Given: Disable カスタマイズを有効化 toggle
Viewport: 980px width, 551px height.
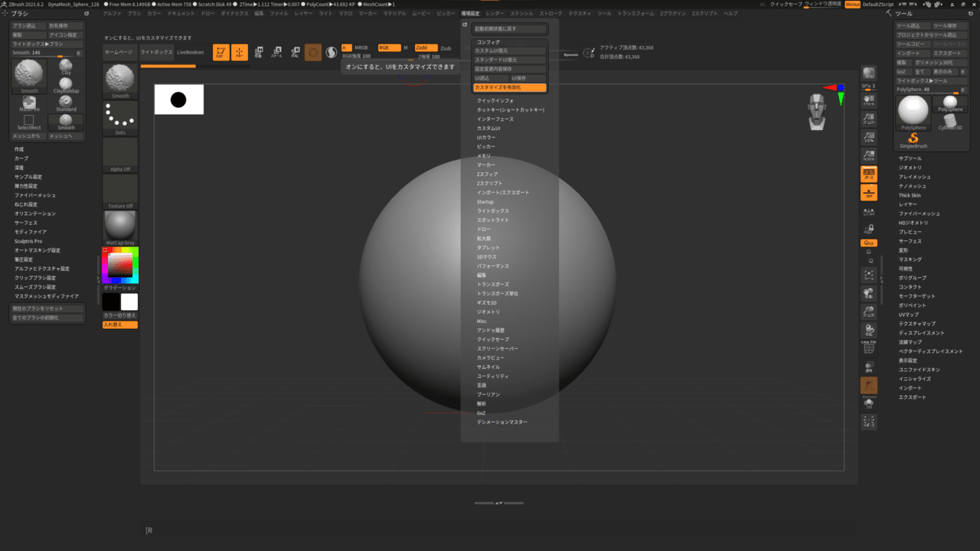Looking at the screenshot, I should 509,87.
